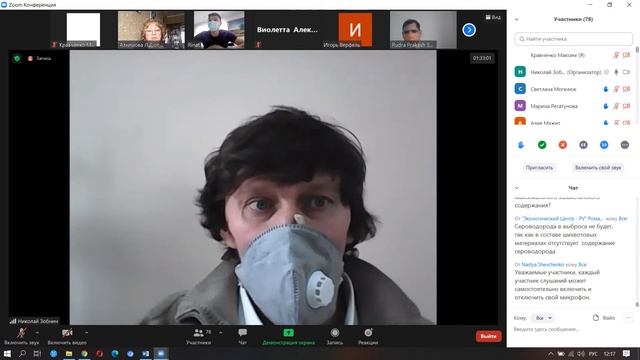Click microphone icon in Николай Зобнин organizer row
Viewport: 640px width, 360px height.
pos(616,72)
